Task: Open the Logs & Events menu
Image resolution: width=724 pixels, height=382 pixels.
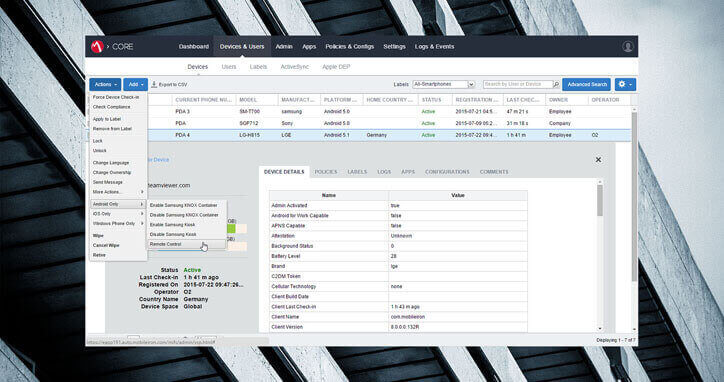Action: pyautogui.click(x=434, y=47)
